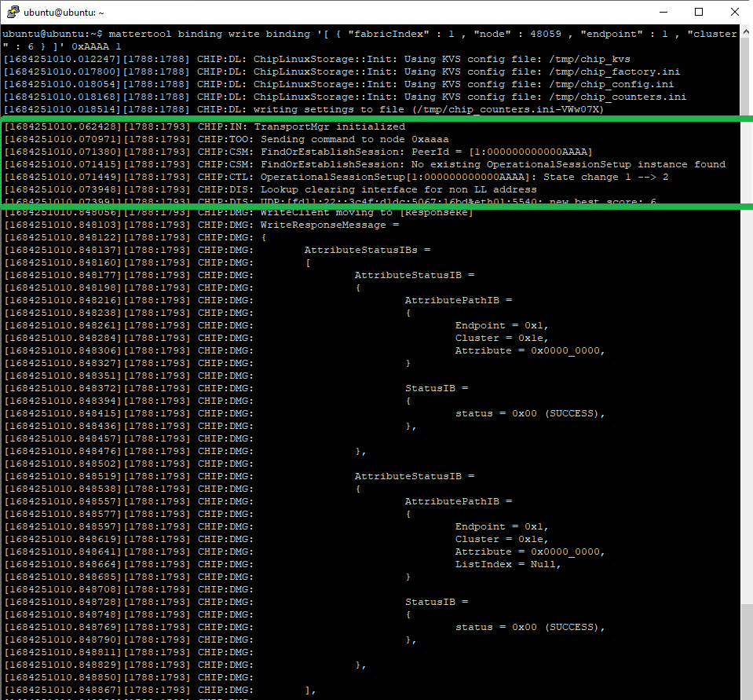This screenshot has width=753, height=700.
Task: Close the ubuntu@ubuntu terminal session window
Action: pyautogui.click(x=735, y=13)
